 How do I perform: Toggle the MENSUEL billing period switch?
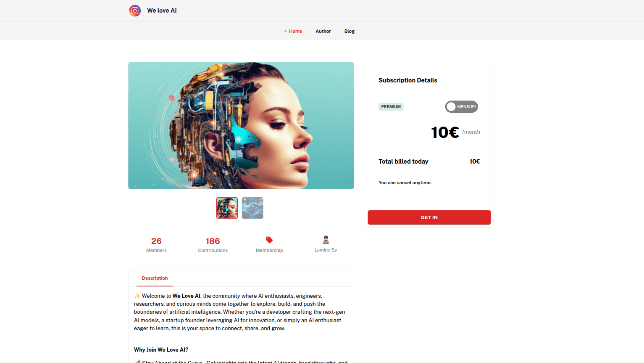coord(461,107)
